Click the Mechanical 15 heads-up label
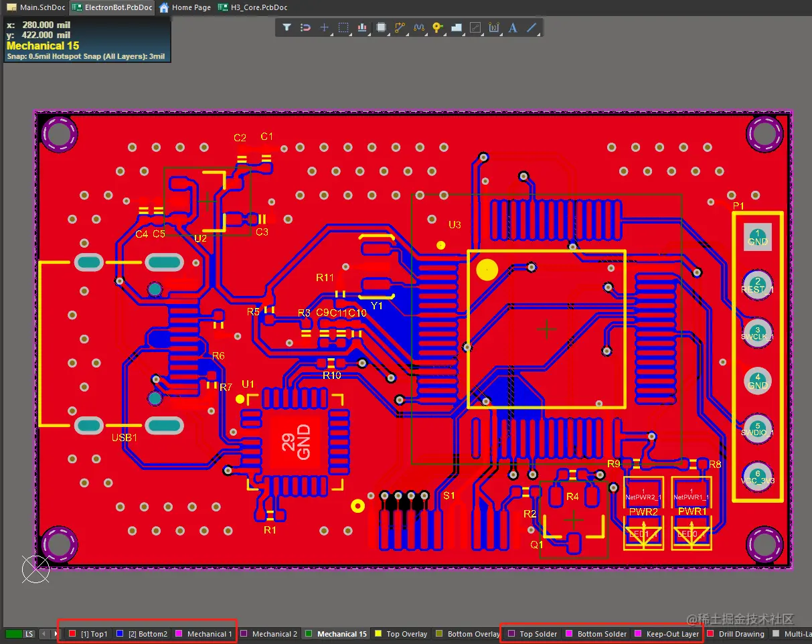Screen dimensions: 812x644 tap(43, 46)
